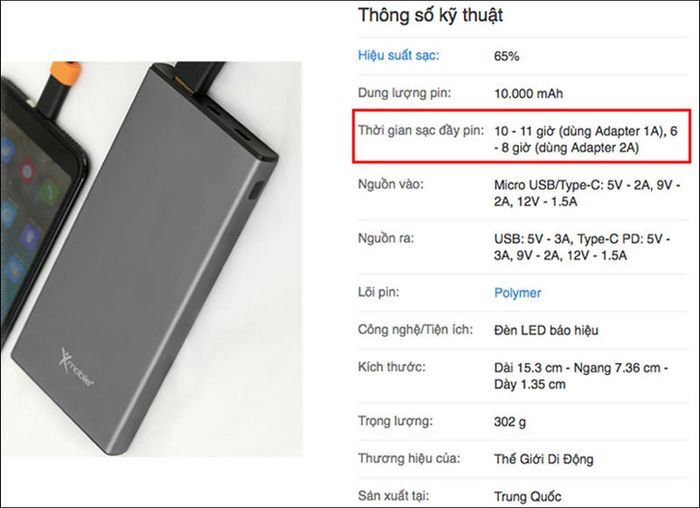Click the Xmobile logo on the power bank

[75, 368]
